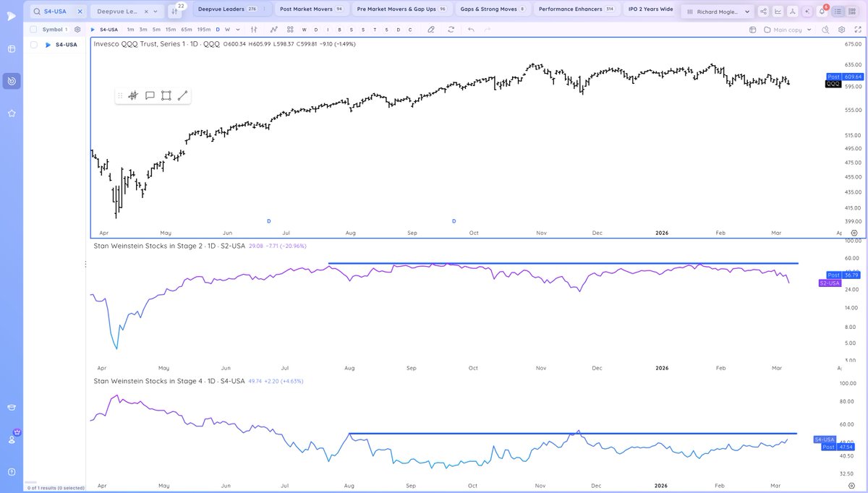Image resolution: width=868 pixels, height=493 pixels.
Task: Click the Deepvue logo icon
Action: click(x=11, y=15)
